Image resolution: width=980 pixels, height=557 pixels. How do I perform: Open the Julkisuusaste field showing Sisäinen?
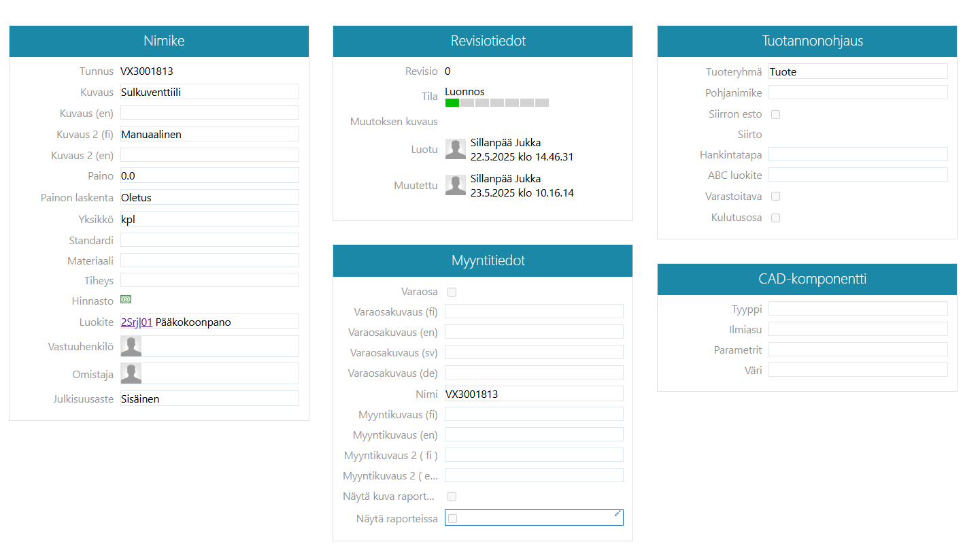(x=209, y=399)
